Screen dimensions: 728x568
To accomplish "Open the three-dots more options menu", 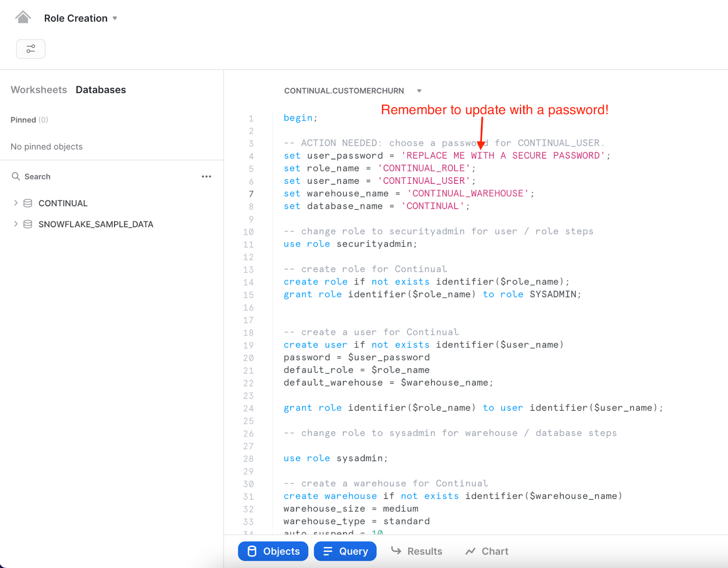I will (206, 177).
